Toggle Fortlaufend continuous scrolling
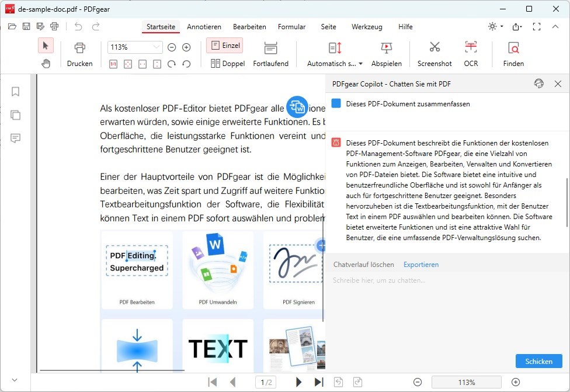This screenshot has width=570, height=392. pyautogui.click(x=270, y=54)
